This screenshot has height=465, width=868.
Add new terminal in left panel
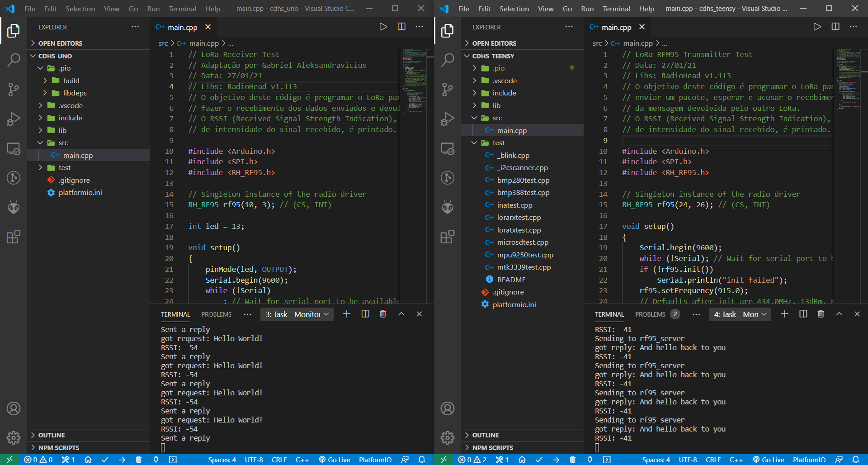pyautogui.click(x=347, y=314)
